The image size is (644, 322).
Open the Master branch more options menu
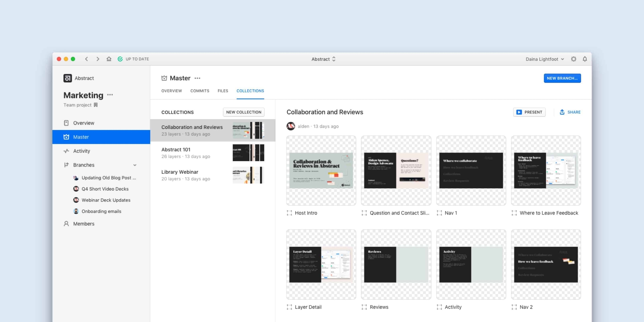pos(197,78)
